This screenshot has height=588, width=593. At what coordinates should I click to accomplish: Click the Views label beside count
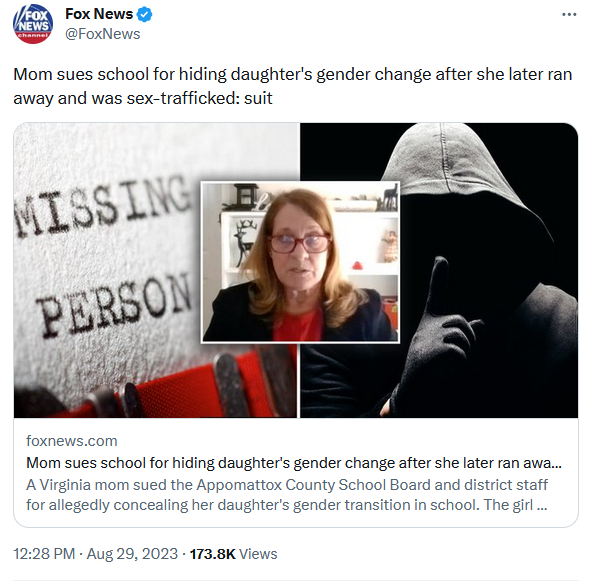258,554
